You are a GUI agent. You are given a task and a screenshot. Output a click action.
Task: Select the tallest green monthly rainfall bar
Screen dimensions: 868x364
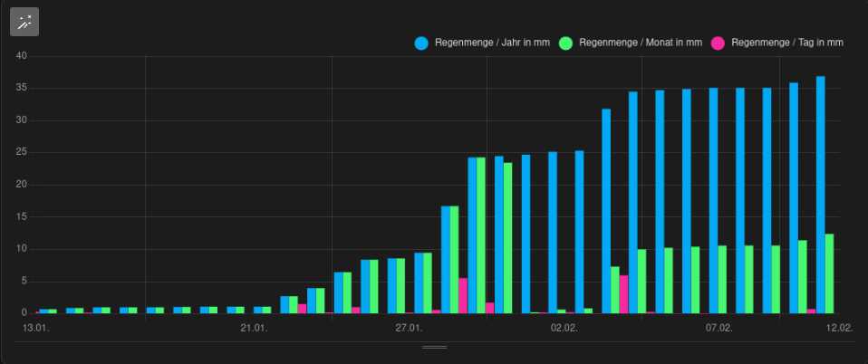(x=481, y=235)
